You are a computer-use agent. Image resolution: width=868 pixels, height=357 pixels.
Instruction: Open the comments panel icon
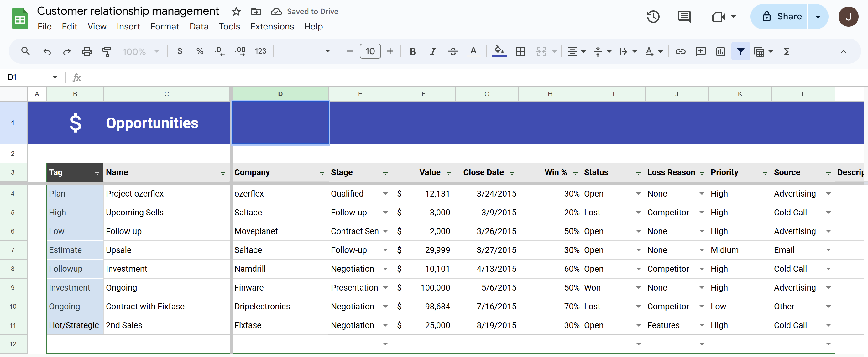pos(684,17)
